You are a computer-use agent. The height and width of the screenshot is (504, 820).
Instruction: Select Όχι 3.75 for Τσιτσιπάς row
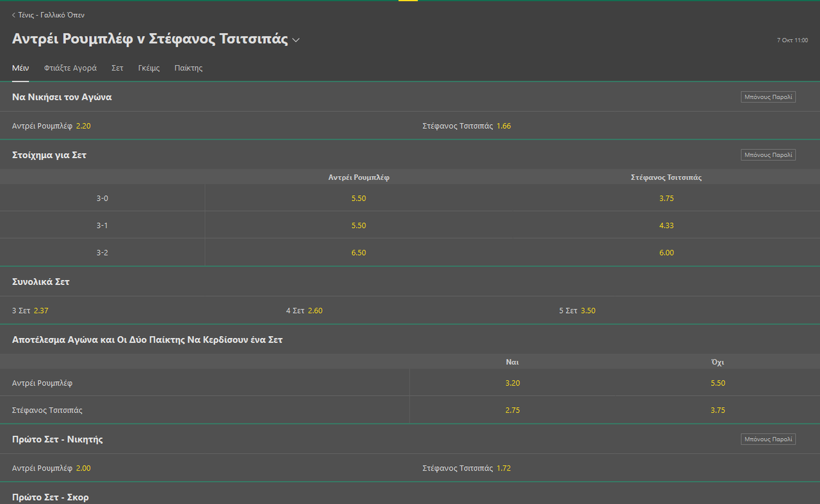[717, 410]
